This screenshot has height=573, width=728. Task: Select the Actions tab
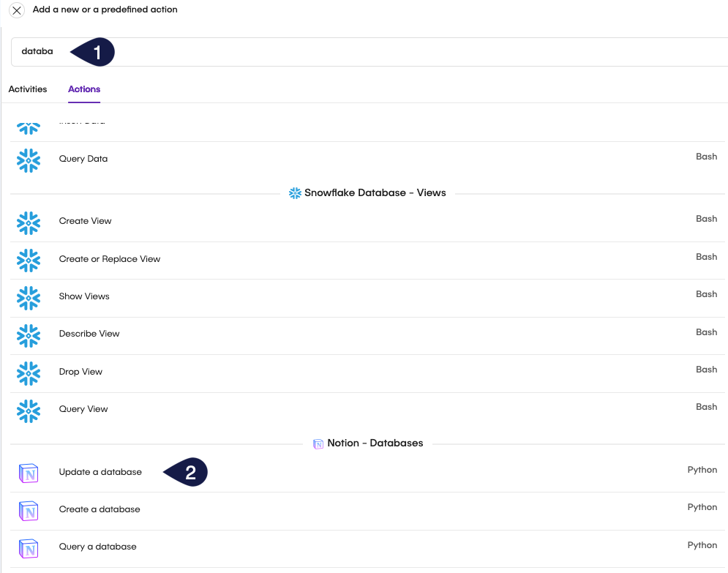pos(83,89)
